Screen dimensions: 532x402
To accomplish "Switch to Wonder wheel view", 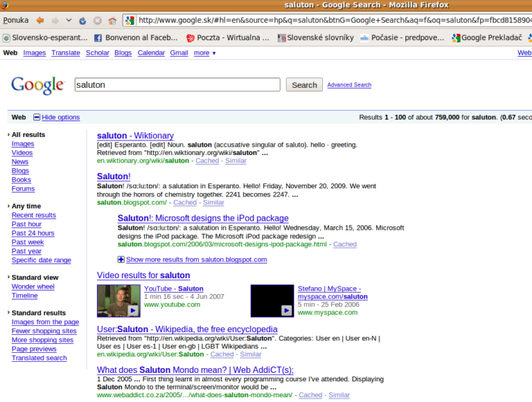I will coord(33,286).
